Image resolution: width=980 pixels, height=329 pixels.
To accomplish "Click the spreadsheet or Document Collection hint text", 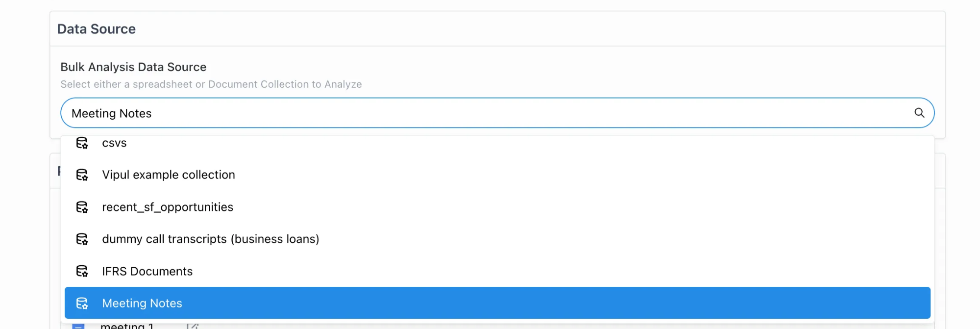I will tap(211, 84).
